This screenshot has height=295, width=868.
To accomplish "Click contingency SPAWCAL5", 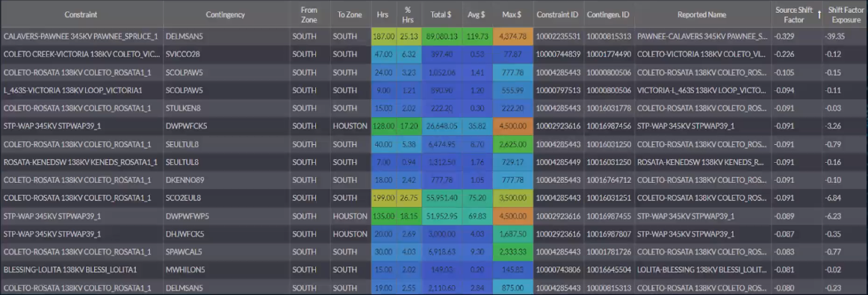I will point(184,252).
